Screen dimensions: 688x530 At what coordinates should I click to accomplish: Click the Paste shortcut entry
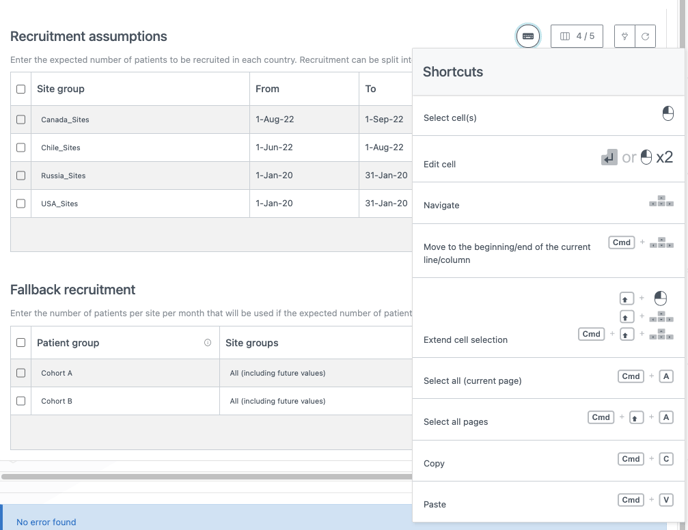[548, 504]
